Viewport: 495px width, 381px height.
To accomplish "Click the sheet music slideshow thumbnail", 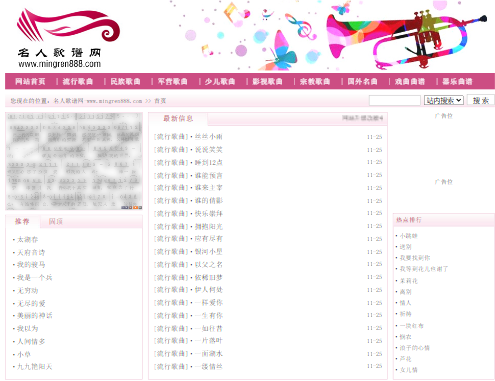I will 74,161.
